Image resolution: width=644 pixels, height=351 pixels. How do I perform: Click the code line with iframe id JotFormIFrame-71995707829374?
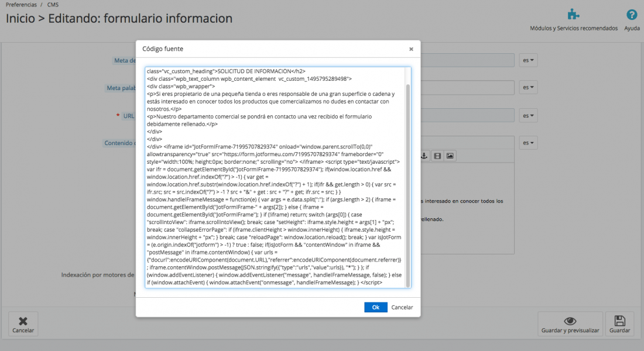[x=259, y=147]
